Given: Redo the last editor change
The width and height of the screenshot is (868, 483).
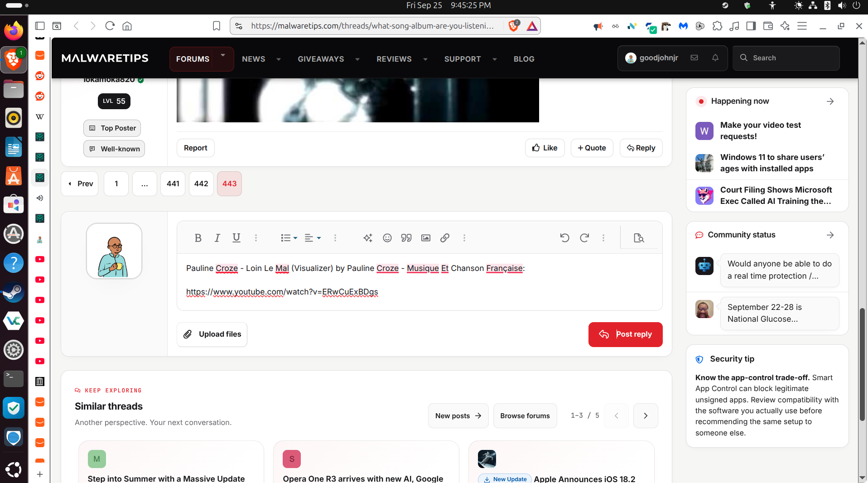Looking at the screenshot, I should click(584, 238).
